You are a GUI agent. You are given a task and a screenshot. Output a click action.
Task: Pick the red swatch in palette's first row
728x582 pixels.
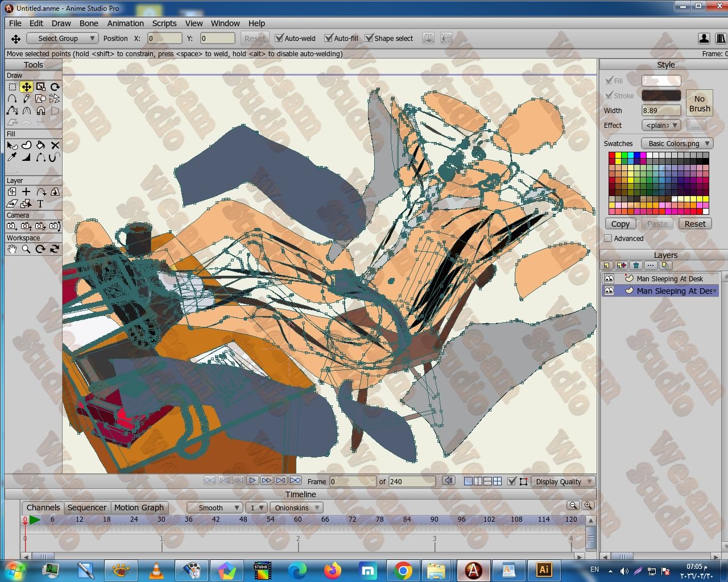tap(612, 155)
